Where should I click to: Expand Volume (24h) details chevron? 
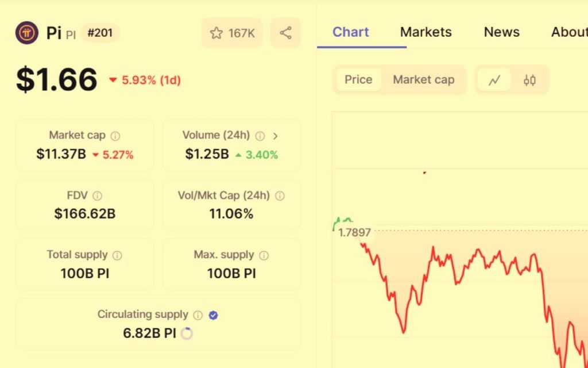coord(276,136)
